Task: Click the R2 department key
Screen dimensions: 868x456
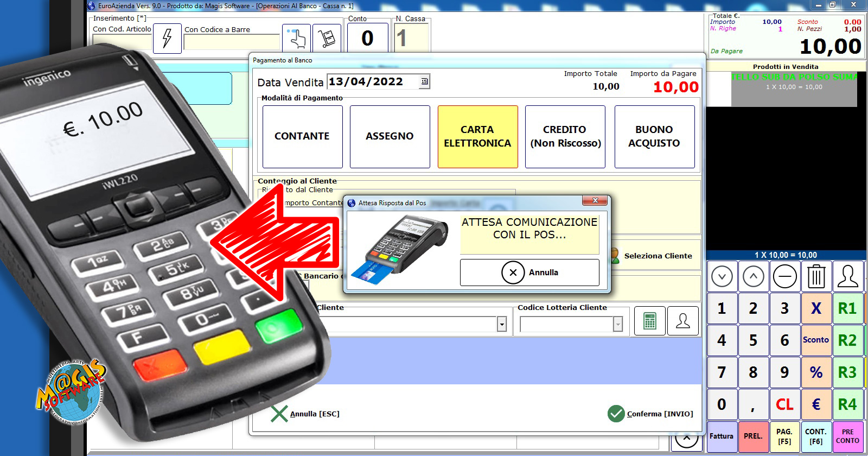Action: 847,340
